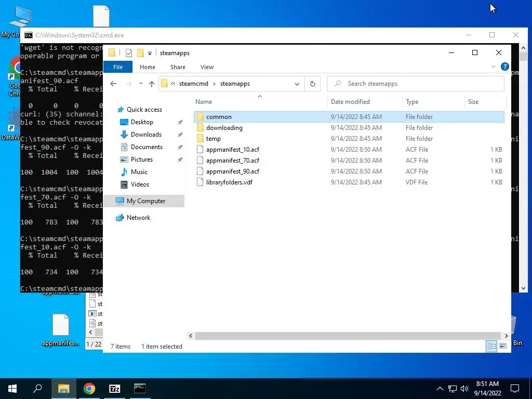Sort by the Name column header

(204, 101)
